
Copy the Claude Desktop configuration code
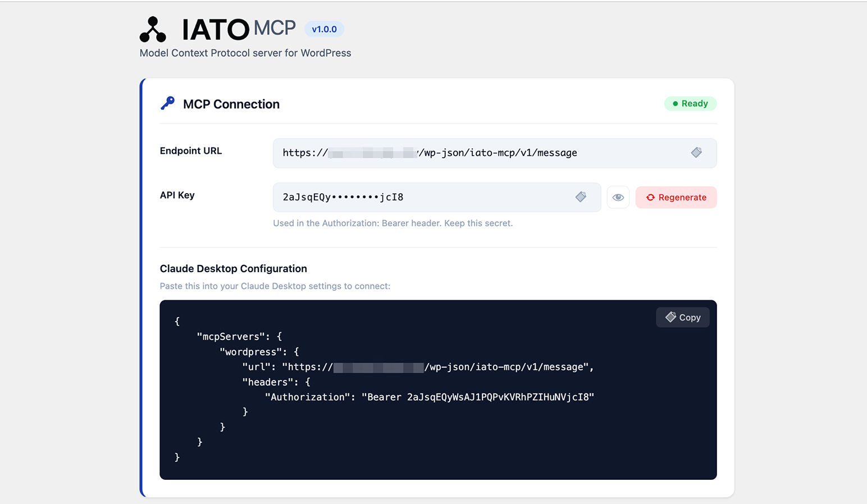683,317
